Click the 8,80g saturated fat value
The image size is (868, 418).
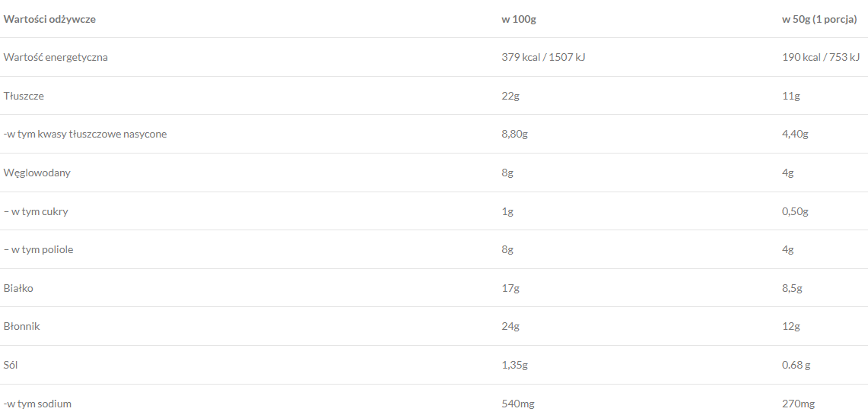[514, 134]
